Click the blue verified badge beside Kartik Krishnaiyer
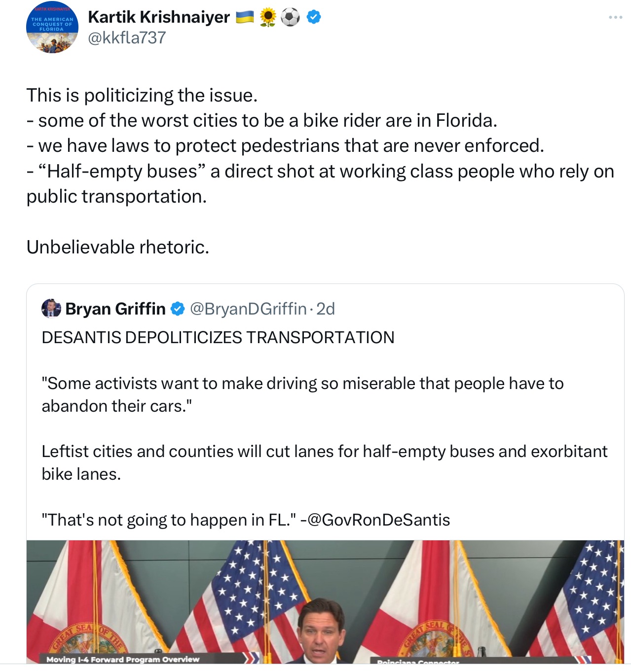 tap(314, 17)
